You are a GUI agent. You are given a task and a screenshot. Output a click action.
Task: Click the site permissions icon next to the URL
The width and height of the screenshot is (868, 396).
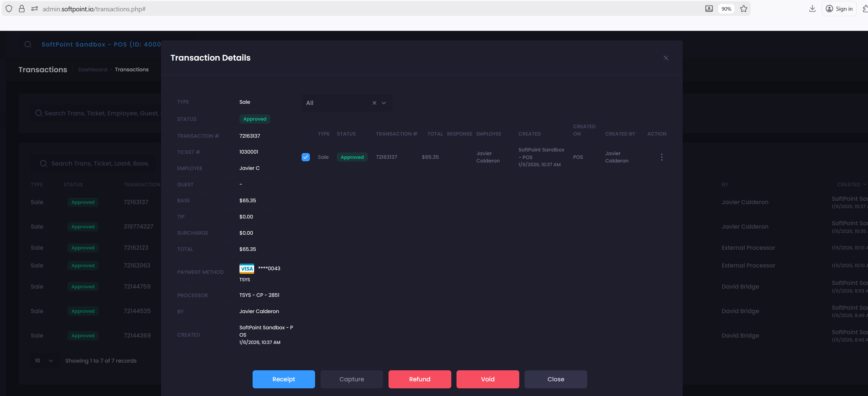(x=34, y=9)
